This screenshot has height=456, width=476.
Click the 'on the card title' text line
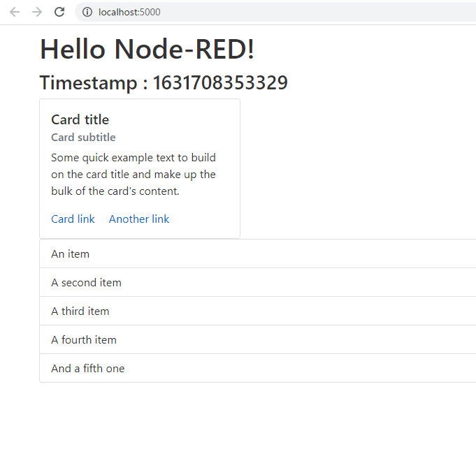click(133, 175)
